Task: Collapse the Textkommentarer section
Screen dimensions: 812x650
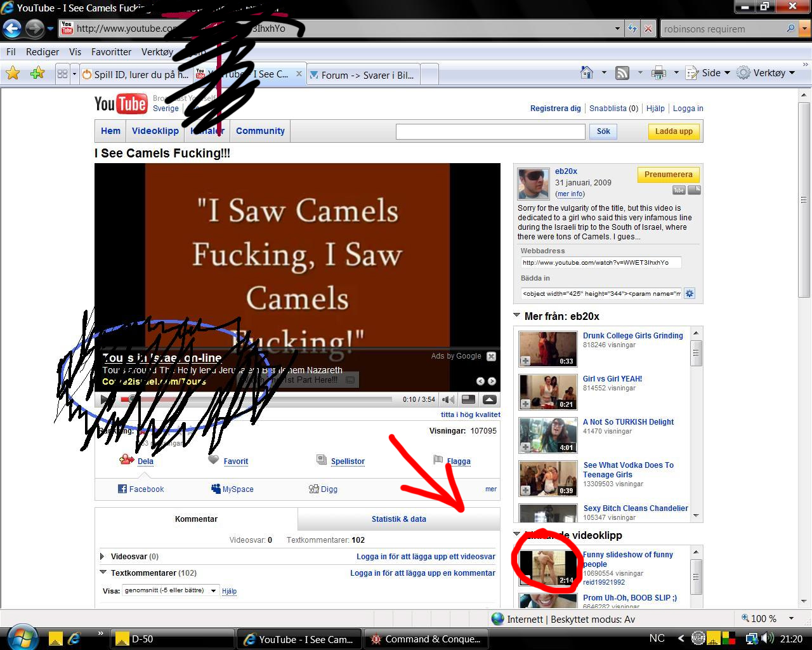Action: pos(102,573)
